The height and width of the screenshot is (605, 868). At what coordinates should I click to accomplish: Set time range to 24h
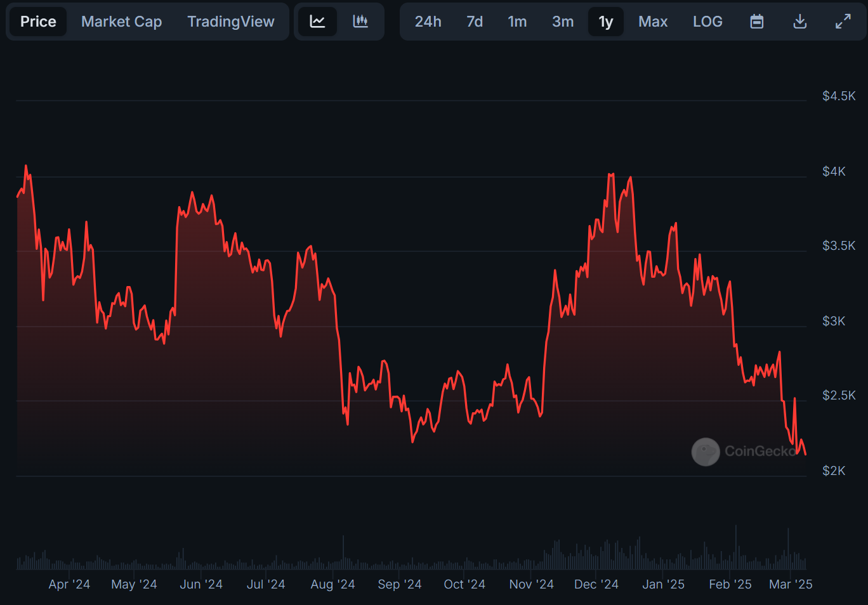[x=428, y=22]
